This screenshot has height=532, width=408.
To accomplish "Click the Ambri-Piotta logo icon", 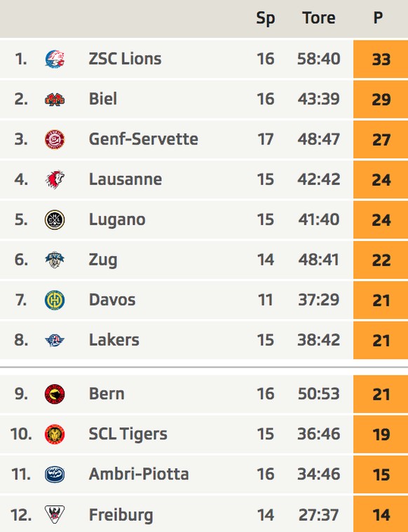I will [55, 475].
